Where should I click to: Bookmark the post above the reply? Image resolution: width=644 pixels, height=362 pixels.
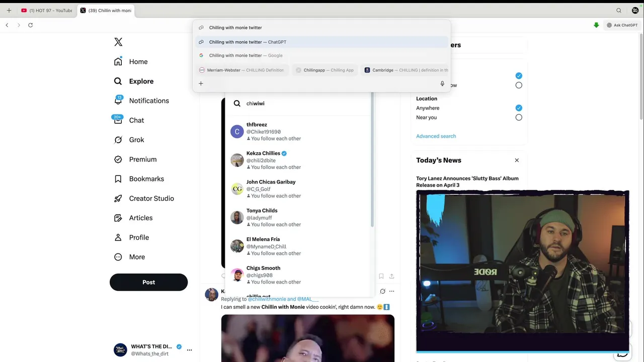tap(381, 277)
